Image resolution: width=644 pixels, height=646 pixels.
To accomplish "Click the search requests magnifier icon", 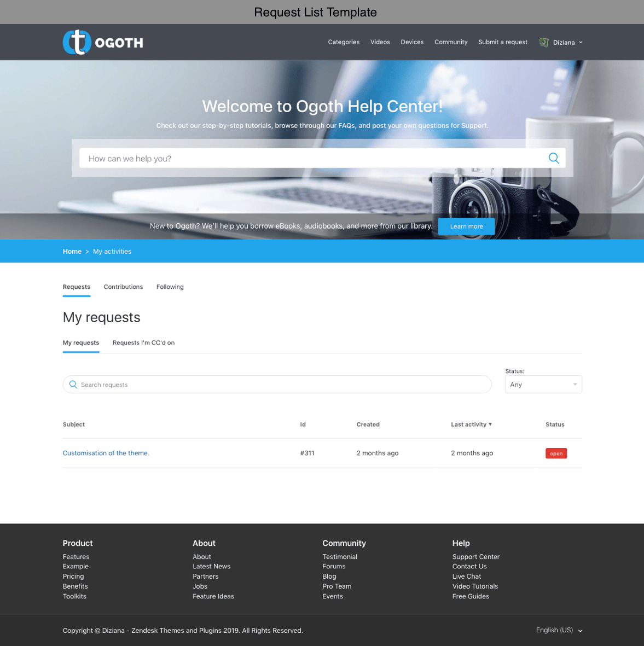I will click(73, 385).
